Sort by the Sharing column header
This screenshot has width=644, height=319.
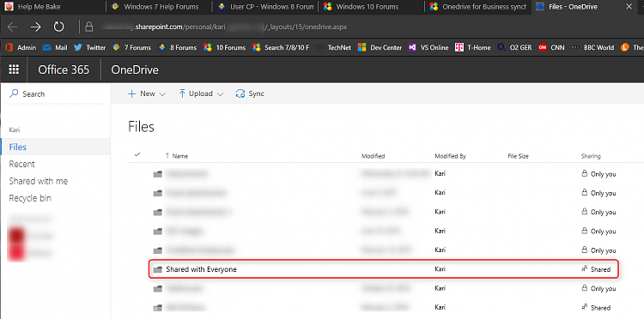point(591,156)
